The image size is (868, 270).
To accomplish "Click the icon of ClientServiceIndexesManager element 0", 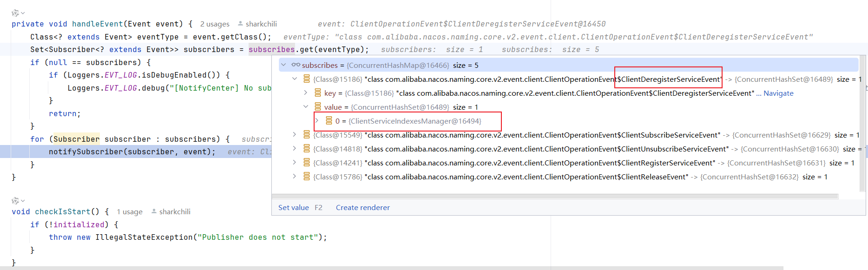I will click(329, 121).
